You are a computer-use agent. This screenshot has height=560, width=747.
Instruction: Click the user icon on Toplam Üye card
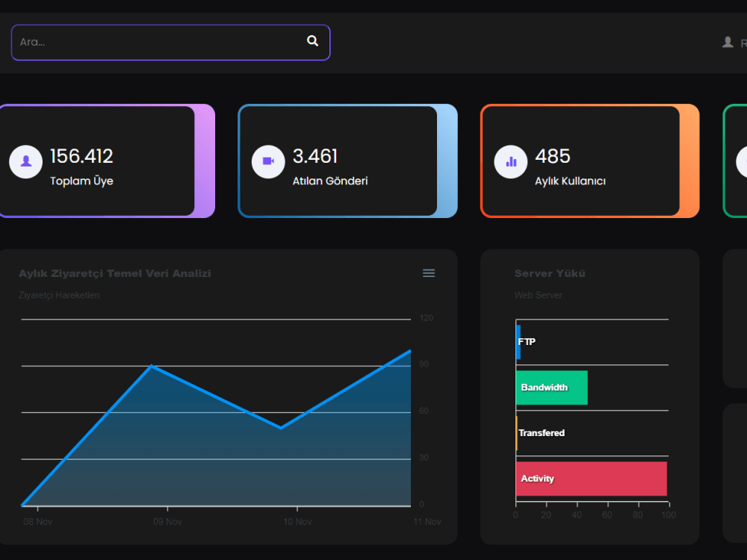point(25,161)
